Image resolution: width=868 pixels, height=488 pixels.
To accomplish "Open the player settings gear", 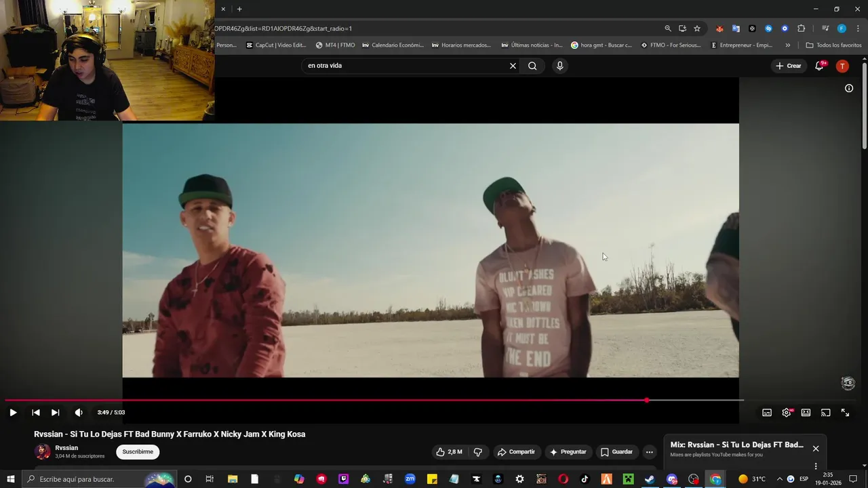I will 787,412.
